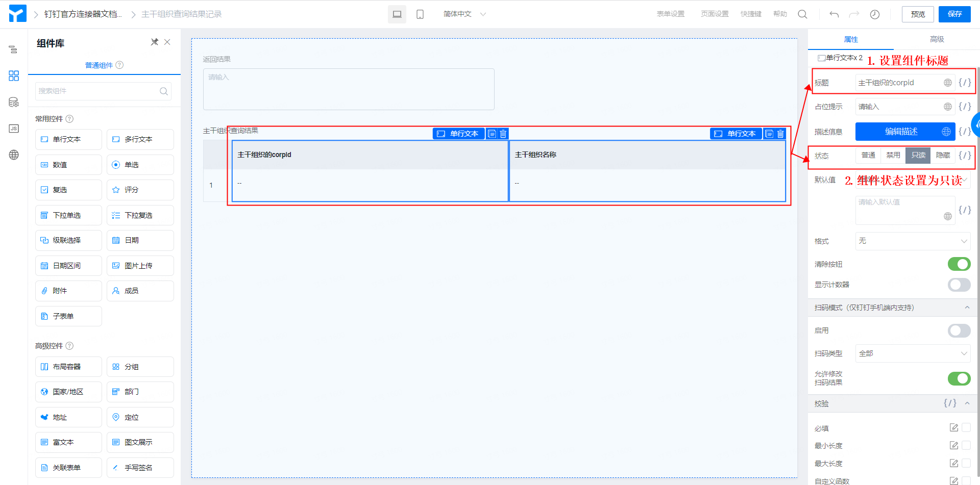This screenshot has height=485, width=980.
Task: Click the 保存 button
Action: coord(954,14)
